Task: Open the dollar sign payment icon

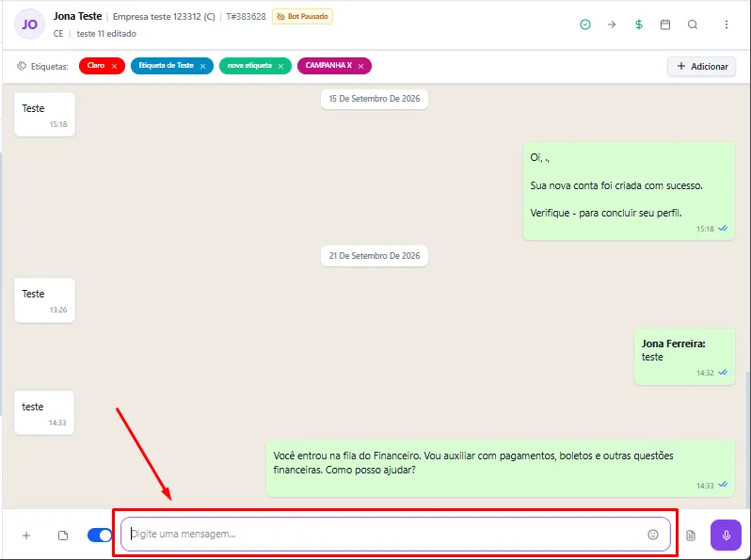Action: coord(638,24)
